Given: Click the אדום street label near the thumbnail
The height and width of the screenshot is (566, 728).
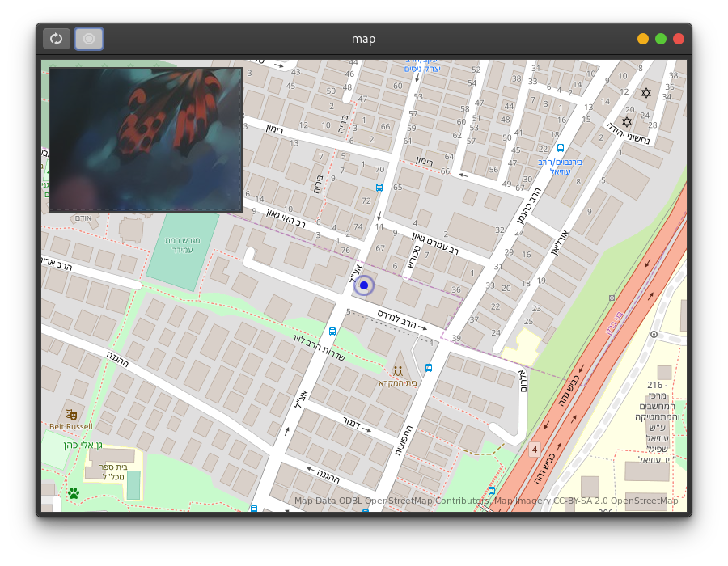Looking at the screenshot, I should (83, 218).
